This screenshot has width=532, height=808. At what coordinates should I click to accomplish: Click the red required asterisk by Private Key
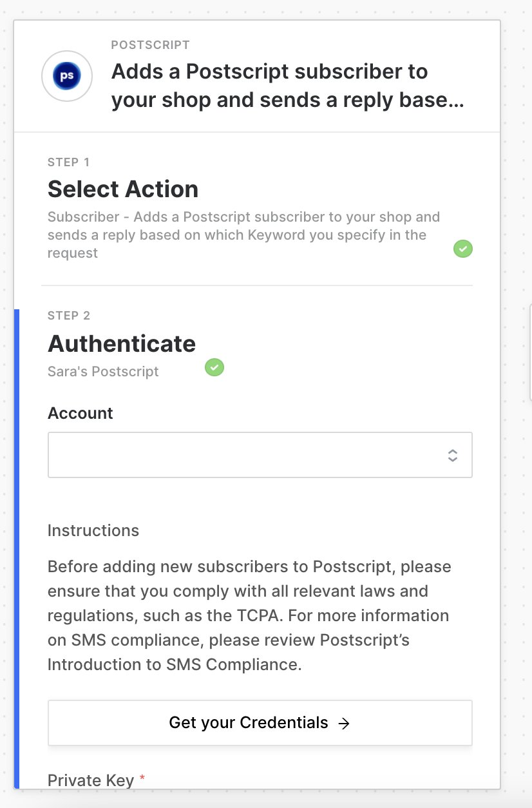click(142, 779)
